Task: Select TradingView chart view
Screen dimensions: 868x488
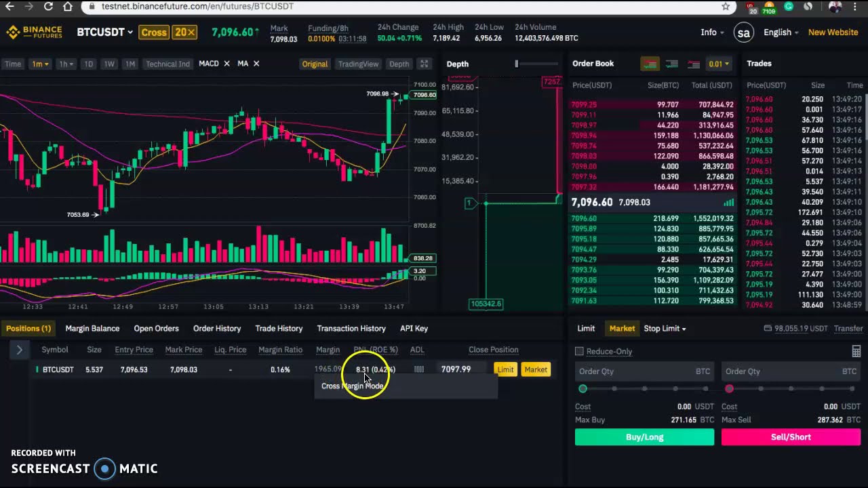Action: click(x=358, y=64)
